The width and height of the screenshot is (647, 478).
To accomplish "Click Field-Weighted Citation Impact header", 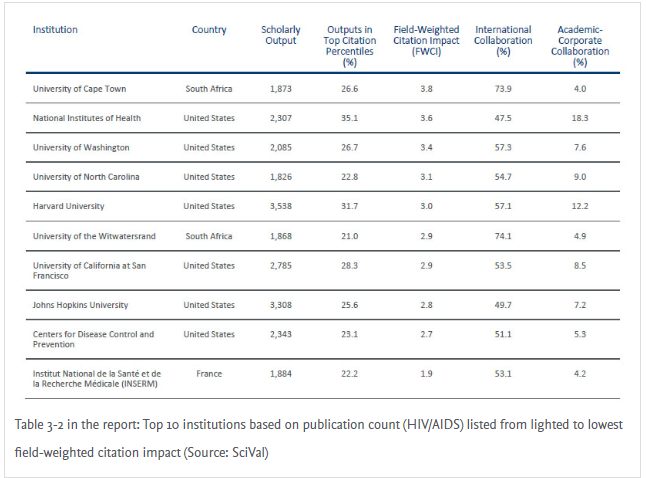I will coord(426,40).
